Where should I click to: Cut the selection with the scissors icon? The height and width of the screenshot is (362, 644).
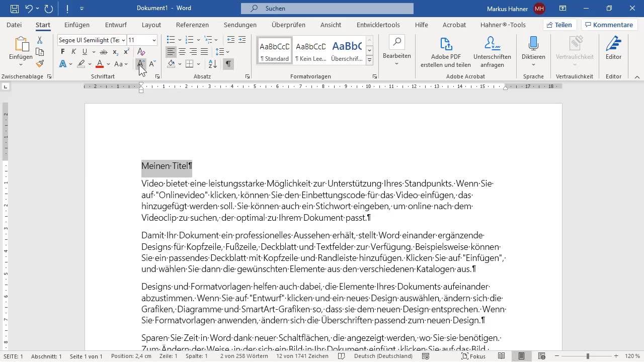tap(40, 40)
